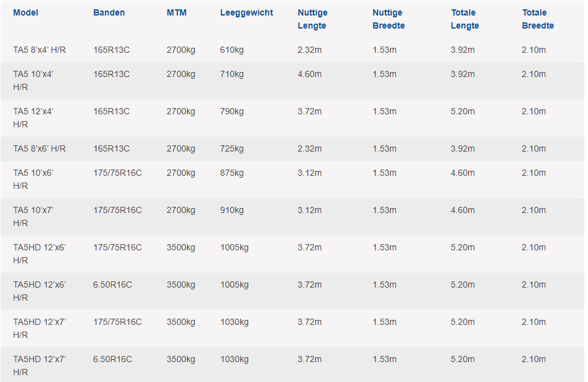Viewport: 588px width, 382px height.
Task: Click the 910kg empty weight value
Action: coord(232,210)
